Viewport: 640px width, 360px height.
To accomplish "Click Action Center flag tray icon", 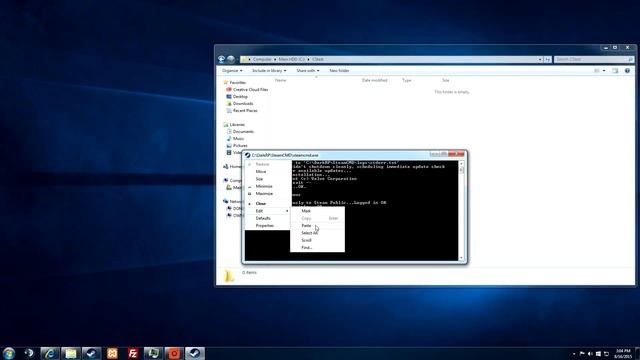I will (x=582, y=354).
